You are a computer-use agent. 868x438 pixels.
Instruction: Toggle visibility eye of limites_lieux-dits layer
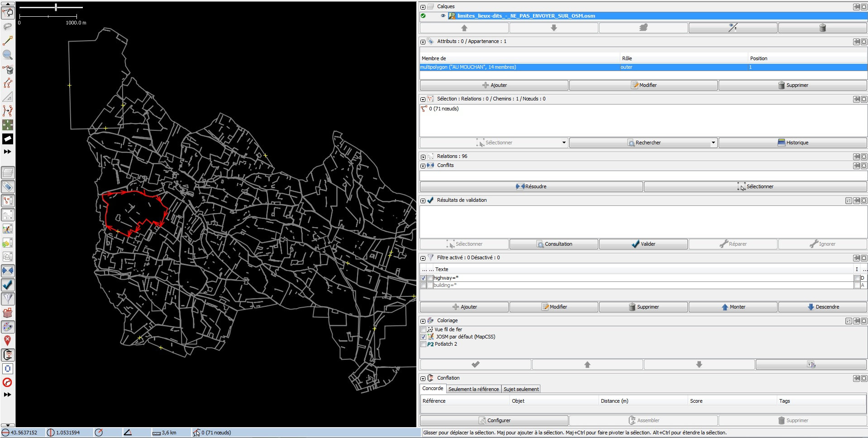pos(443,16)
